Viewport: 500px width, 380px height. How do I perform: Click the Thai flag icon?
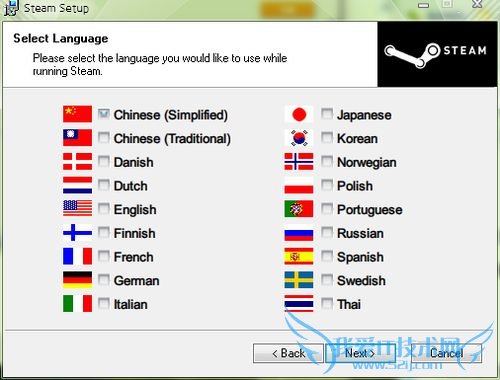[299, 304]
